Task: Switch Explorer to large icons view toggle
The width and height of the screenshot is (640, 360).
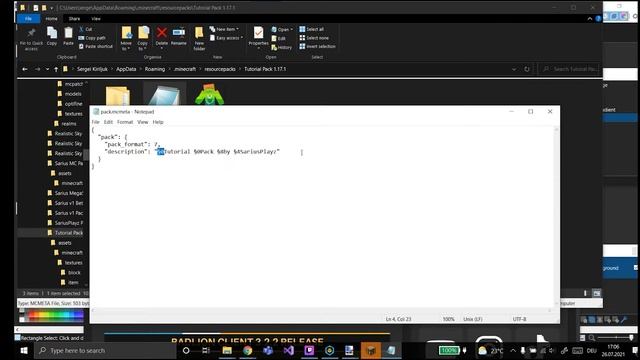Action: click(596, 293)
